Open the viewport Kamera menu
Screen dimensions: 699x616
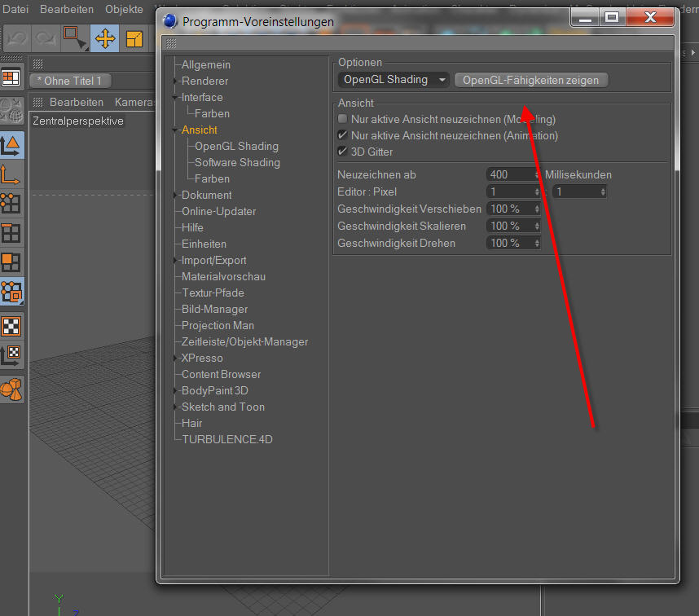click(x=134, y=102)
